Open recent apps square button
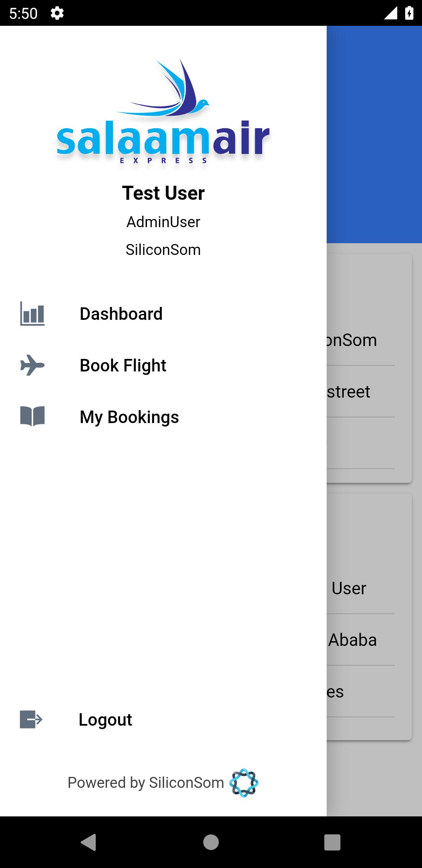The image size is (422, 868). pos(332,842)
